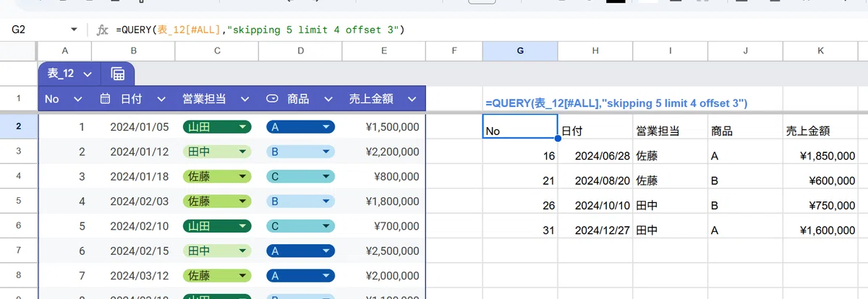Click the fx function icon in formula bar

coord(103,30)
